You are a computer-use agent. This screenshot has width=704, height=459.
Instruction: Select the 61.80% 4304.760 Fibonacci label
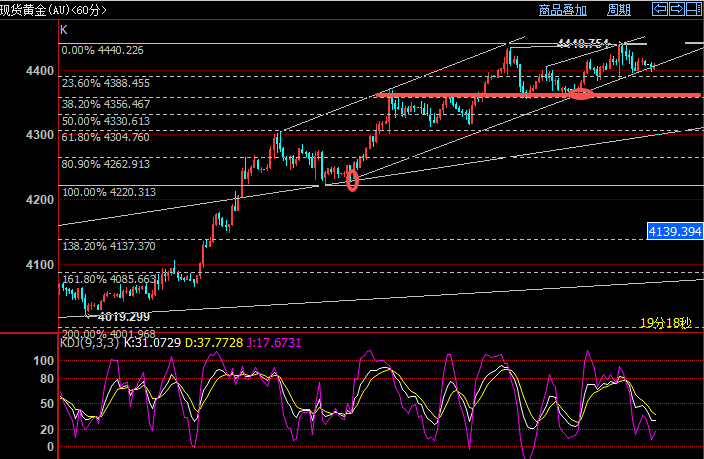click(105, 137)
